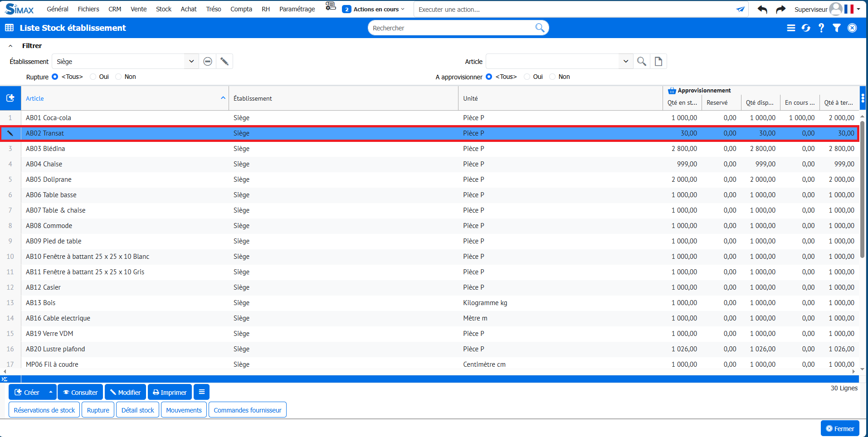Image resolution: width=868 pixels, height=437 pixels.
Task: Select Oui radio for A approvisionner
Action: (x=527, y=77)
